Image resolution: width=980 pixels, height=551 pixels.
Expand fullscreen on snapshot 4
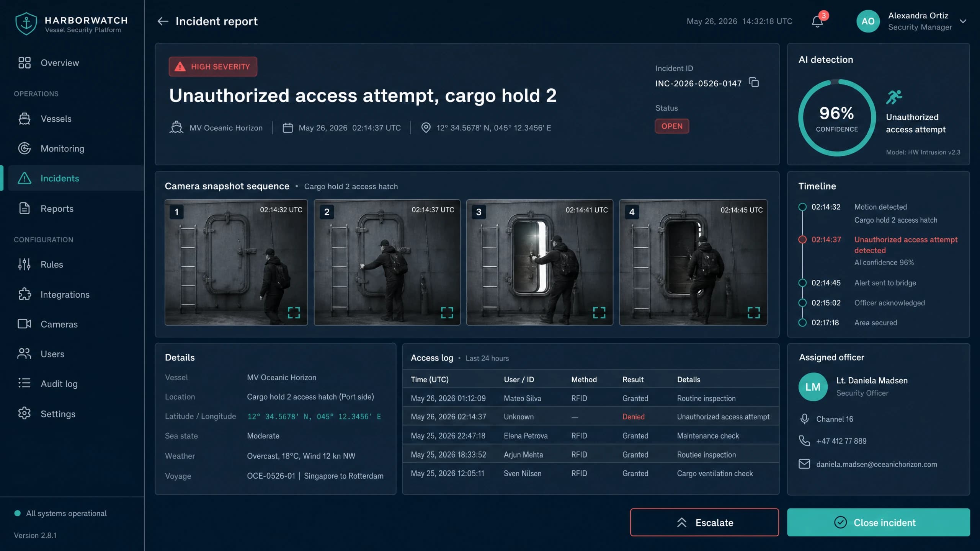[754, 313]
